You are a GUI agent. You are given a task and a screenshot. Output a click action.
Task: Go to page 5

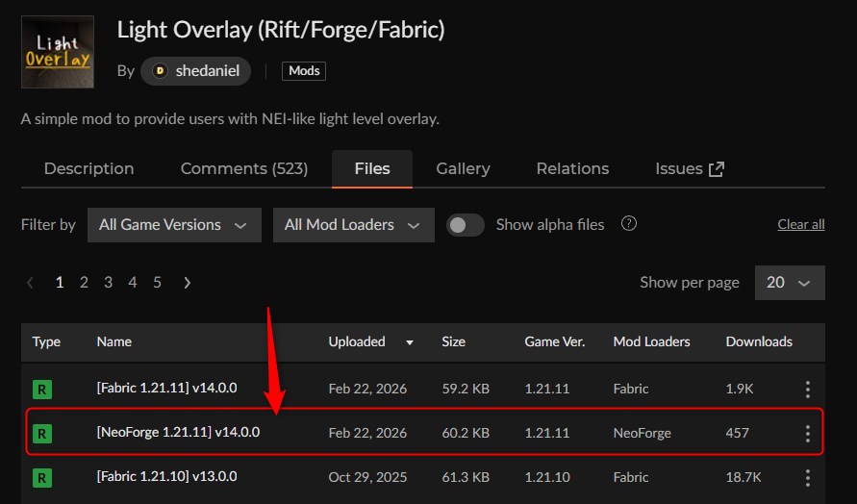158,282
